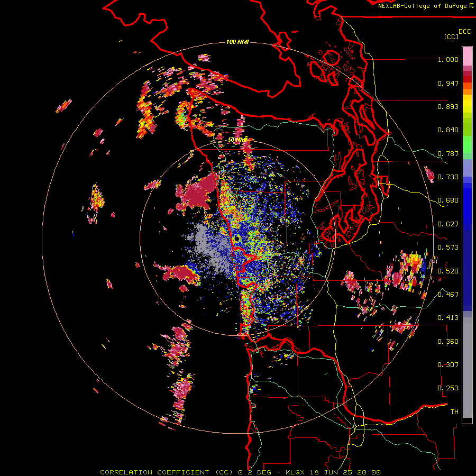Click the 0.733 legend value
The image size is (476, 476).
448,177
